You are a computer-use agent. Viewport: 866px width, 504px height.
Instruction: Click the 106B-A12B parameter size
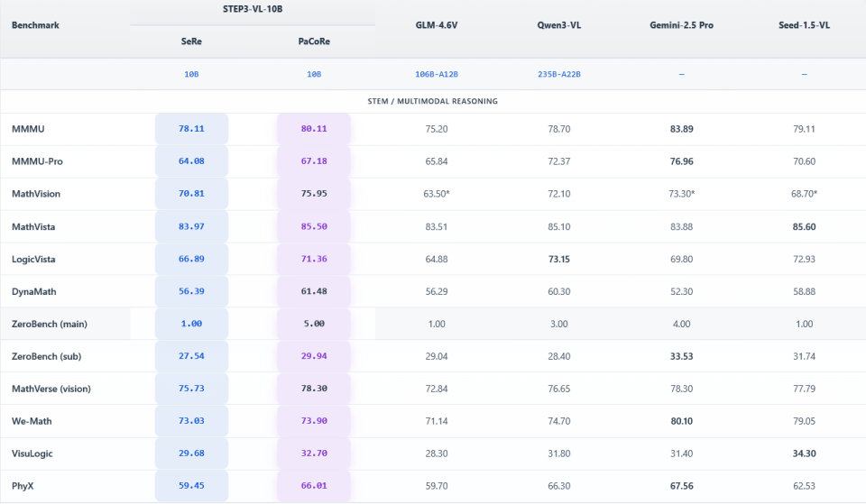437,74
